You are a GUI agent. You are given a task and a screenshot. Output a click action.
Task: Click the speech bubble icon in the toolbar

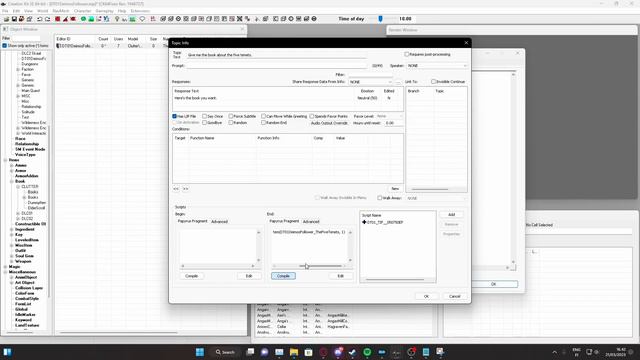(142, 19)
